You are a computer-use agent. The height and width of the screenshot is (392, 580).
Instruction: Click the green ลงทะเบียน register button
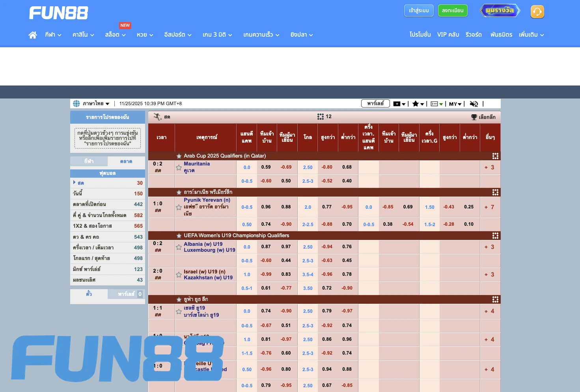tap(453, 11)
